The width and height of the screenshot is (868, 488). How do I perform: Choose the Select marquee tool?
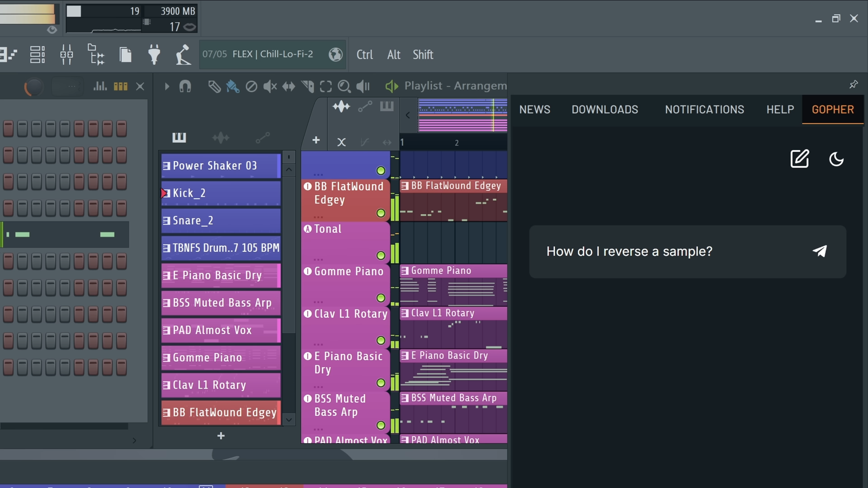coord(325,86)
